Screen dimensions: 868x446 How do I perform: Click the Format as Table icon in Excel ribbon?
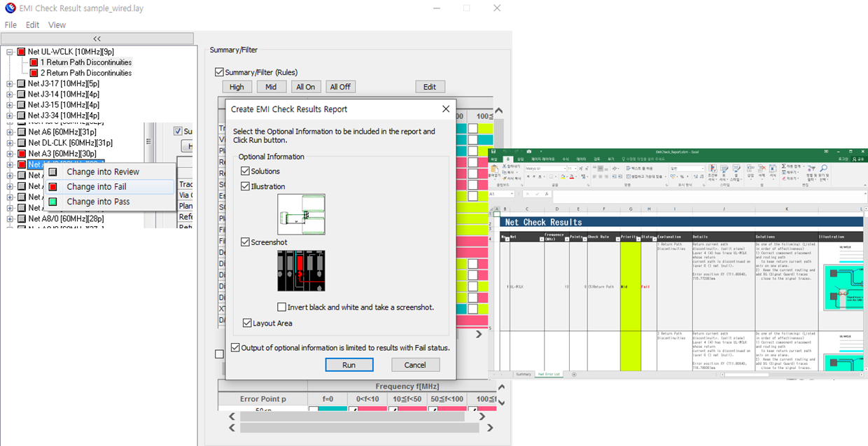[x=724, y=169]
